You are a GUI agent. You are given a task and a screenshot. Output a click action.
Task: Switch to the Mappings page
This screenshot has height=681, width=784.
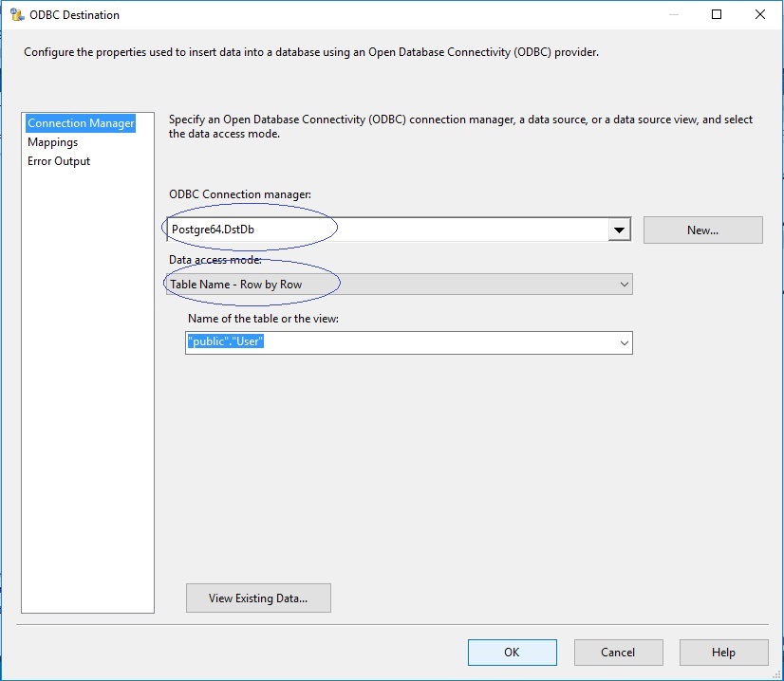[x=52, y=142]
